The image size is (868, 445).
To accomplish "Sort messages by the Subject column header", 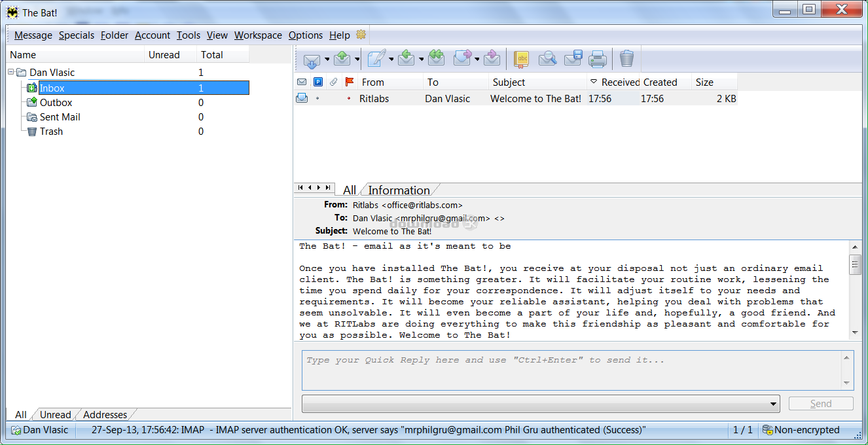I will [538, 82].
